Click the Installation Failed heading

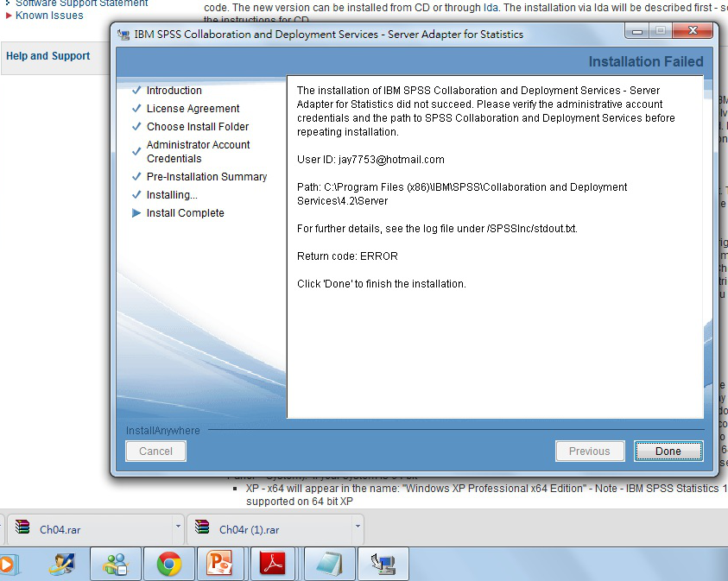click(x=646, y=61)
